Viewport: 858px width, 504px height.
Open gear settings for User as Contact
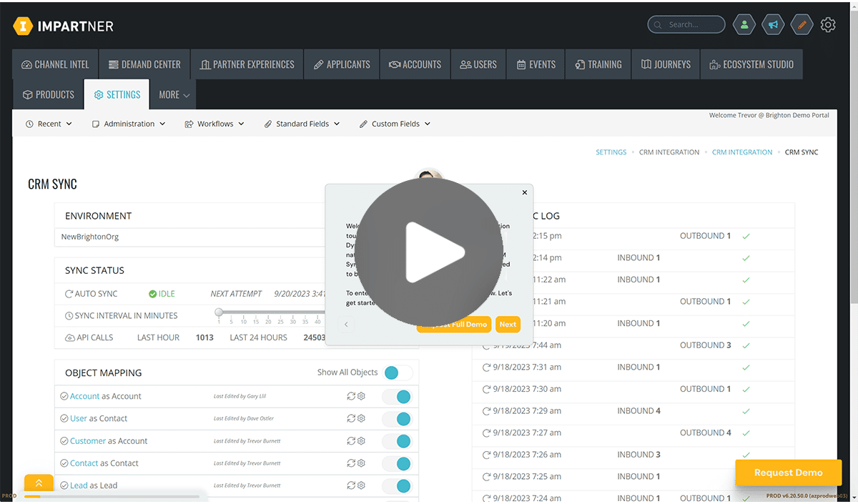[x=361, y=418]
